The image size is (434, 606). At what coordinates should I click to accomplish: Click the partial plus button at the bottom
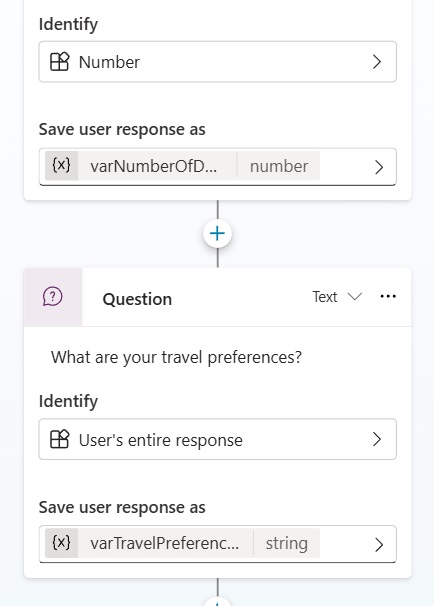(217, 602)
